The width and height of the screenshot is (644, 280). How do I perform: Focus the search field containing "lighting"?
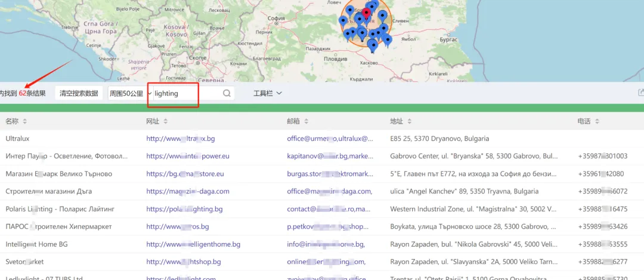(x=188, y=93)
